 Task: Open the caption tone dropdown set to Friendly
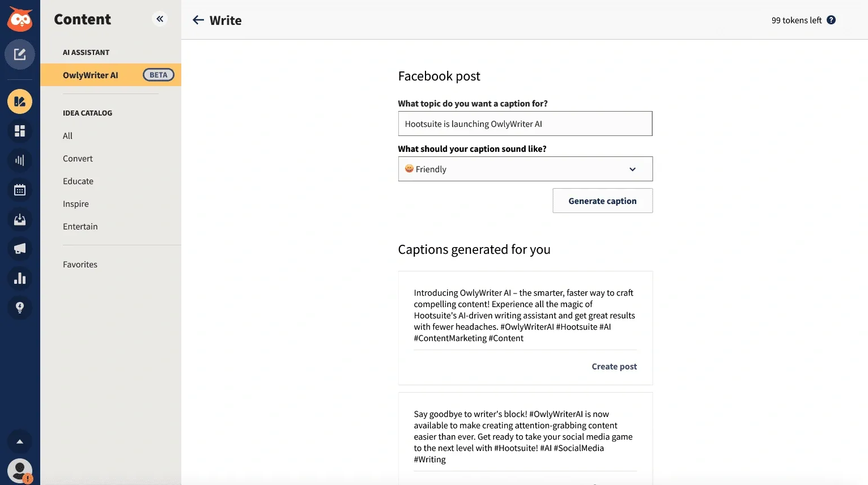pyautogui.click(x=525, y=169)
